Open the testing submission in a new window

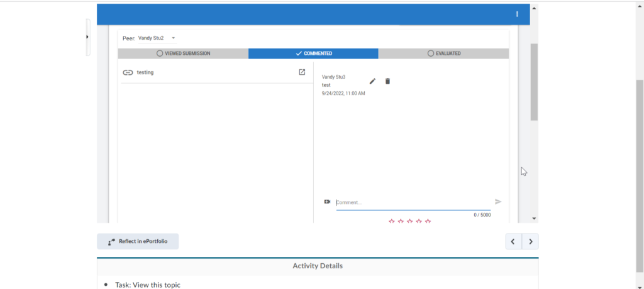302,72
